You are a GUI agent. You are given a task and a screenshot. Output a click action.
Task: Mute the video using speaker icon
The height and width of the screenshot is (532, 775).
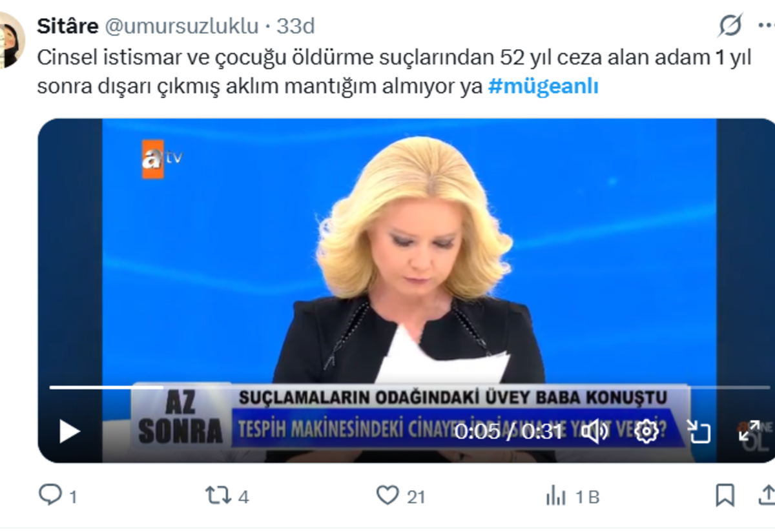pyautogui.click(x=594, y=431)
